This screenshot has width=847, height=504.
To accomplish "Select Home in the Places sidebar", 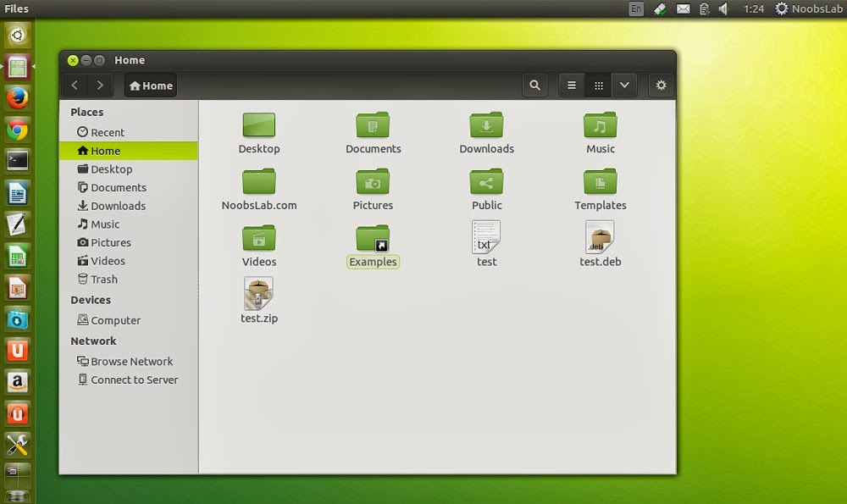I will 128,151.
